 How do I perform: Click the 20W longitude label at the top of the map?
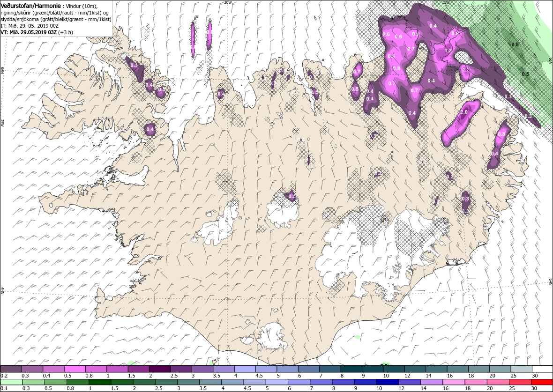pyautogui.click(x=228, y=2)
